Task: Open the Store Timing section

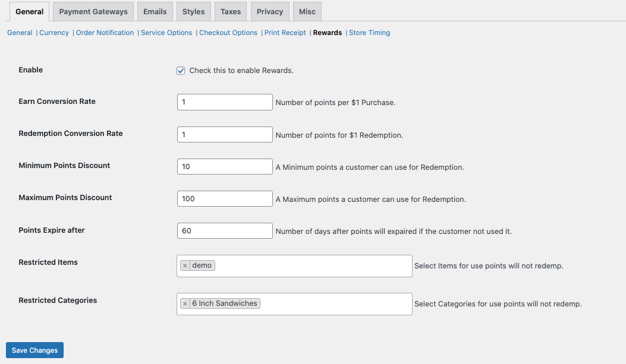Action: 369,33
